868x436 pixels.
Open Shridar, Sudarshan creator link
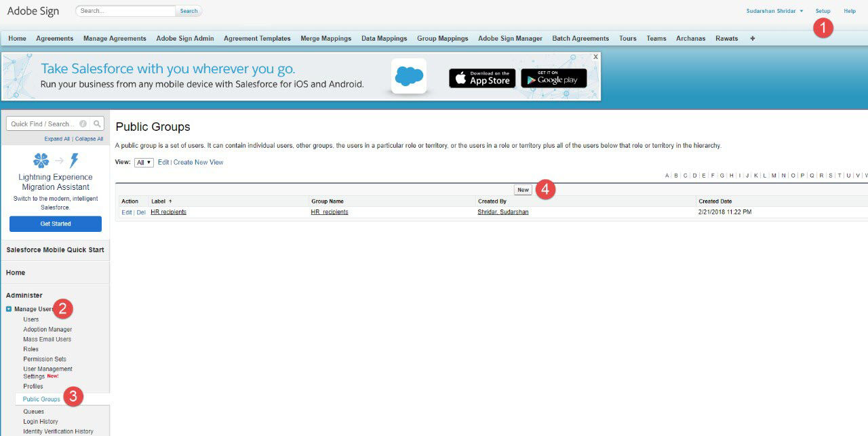coord(503,212)
